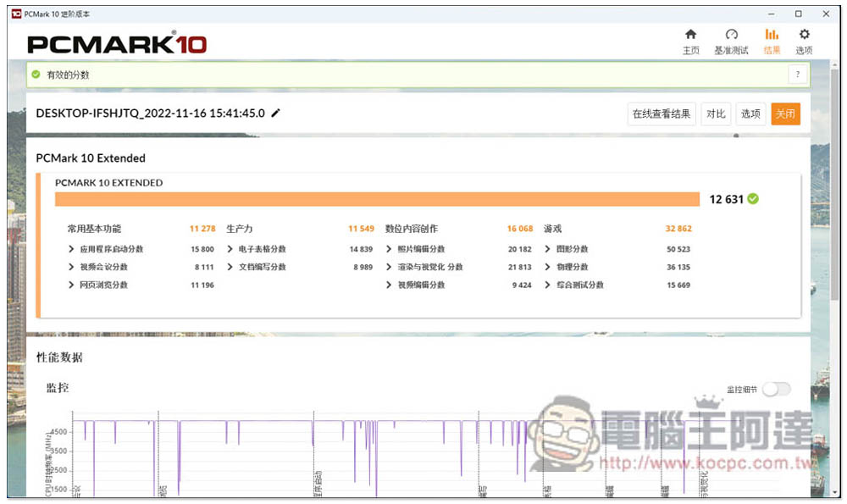Expand 应用程序启动分数 row
Image resolution: width=847 pixels, height=504 pixels.
tap(71, 249)
